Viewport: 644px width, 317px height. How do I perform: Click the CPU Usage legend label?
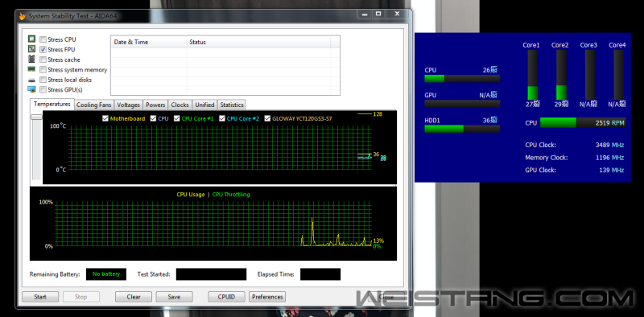pyautogui.click(x=191, y=194)
